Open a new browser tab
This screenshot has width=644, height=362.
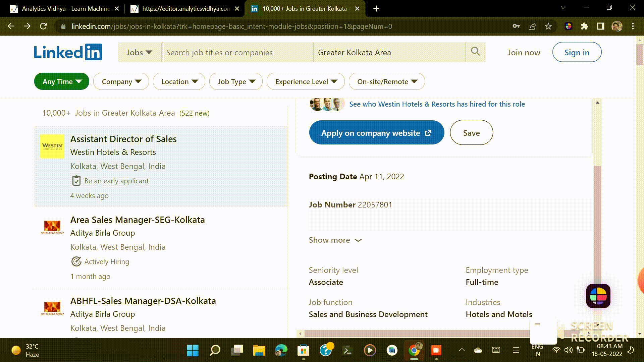point(376,9)
